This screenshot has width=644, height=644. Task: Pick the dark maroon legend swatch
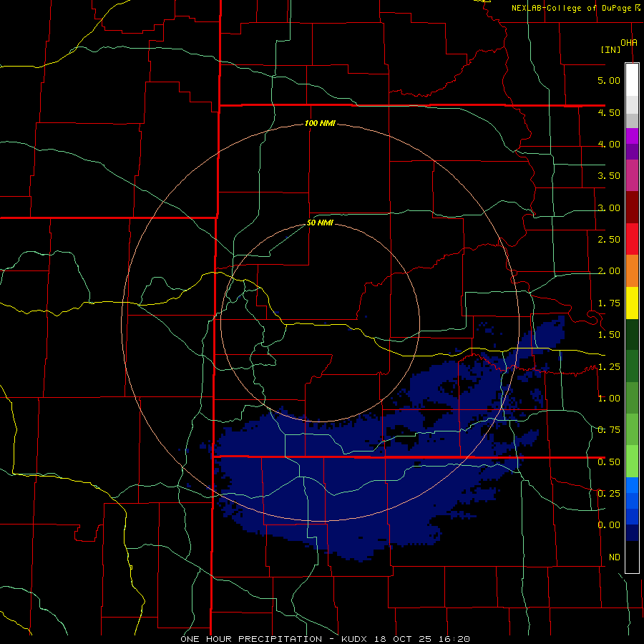point(632,207)
